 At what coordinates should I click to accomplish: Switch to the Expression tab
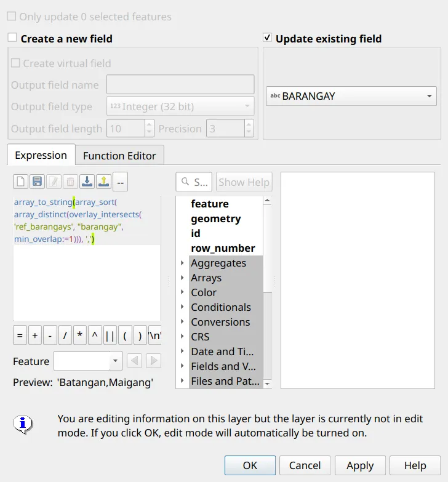pos(41,155)
